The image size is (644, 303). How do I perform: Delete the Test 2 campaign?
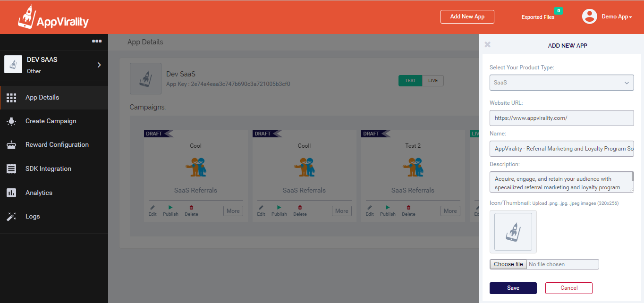tap(408, 210)
